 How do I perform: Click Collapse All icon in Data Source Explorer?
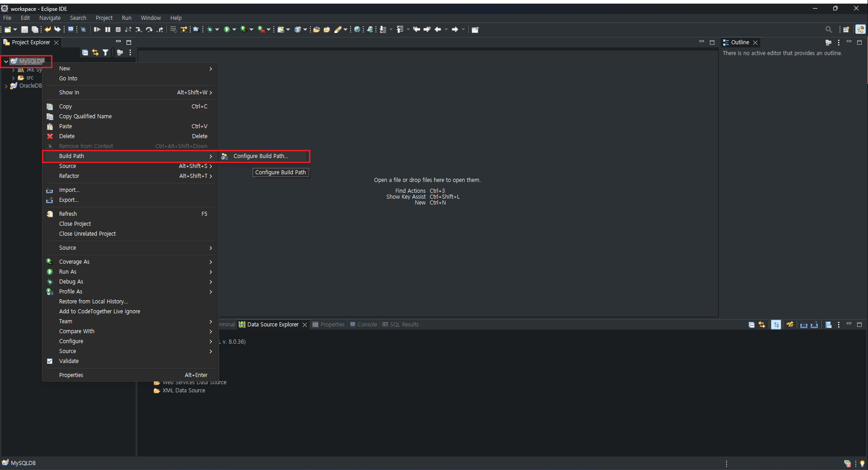[x=751, y=325]
